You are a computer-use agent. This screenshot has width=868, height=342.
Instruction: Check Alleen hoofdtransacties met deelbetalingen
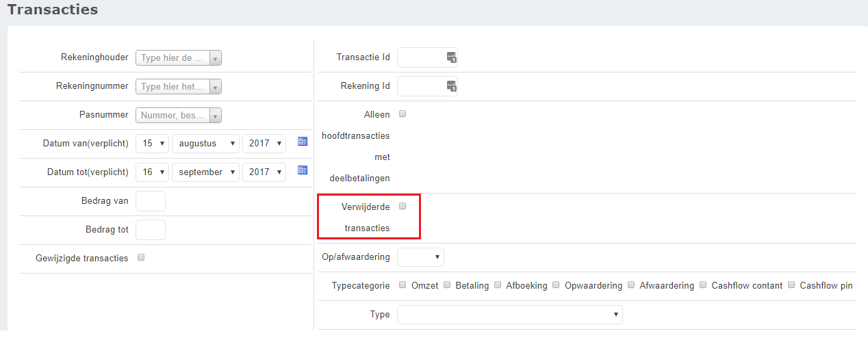click(x=403, y=114)
